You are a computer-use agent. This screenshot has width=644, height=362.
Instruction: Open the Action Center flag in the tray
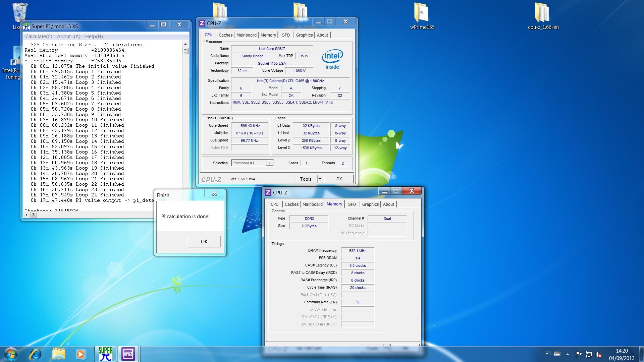579,354
